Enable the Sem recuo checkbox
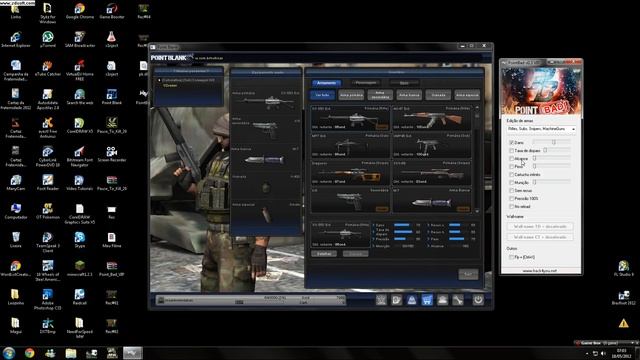Viewport: 640px width, 360px height. coord(511,190)
